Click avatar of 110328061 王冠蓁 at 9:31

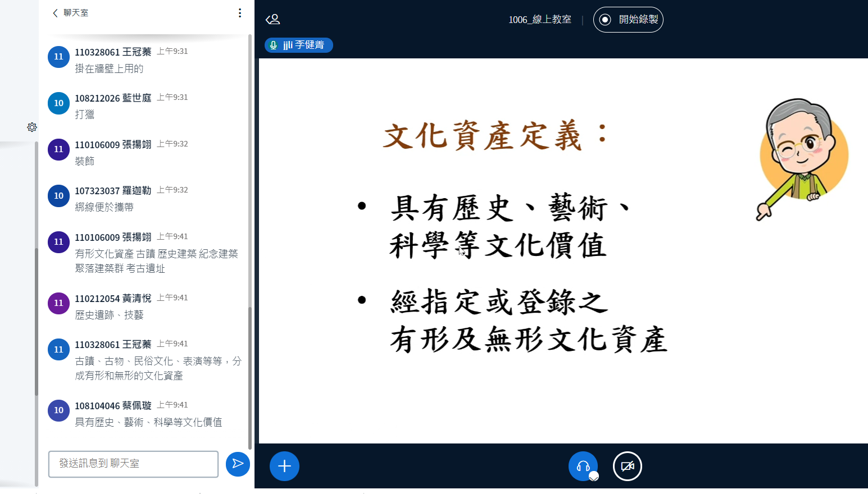coord(58,57)
